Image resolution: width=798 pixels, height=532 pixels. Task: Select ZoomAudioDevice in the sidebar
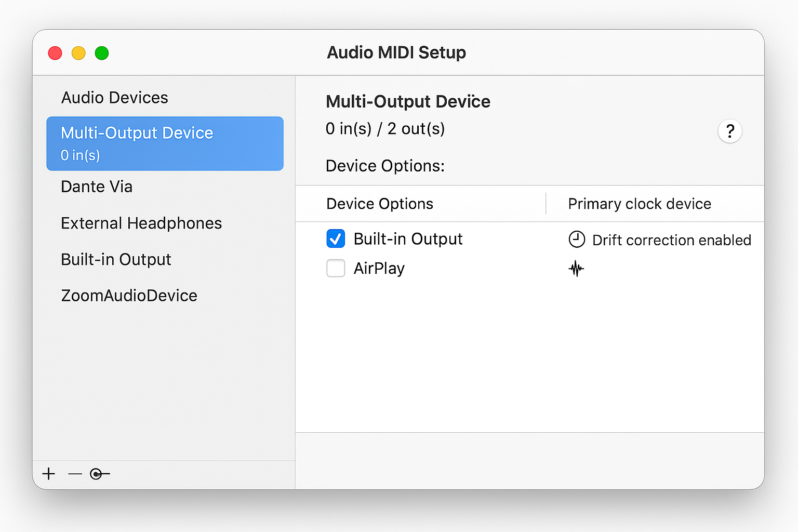pyautogui.click(x=129, y=295)
